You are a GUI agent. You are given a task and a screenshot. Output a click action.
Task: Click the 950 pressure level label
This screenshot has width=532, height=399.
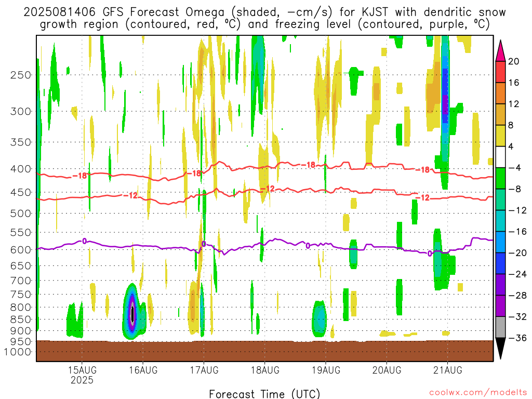pos(21,342)
